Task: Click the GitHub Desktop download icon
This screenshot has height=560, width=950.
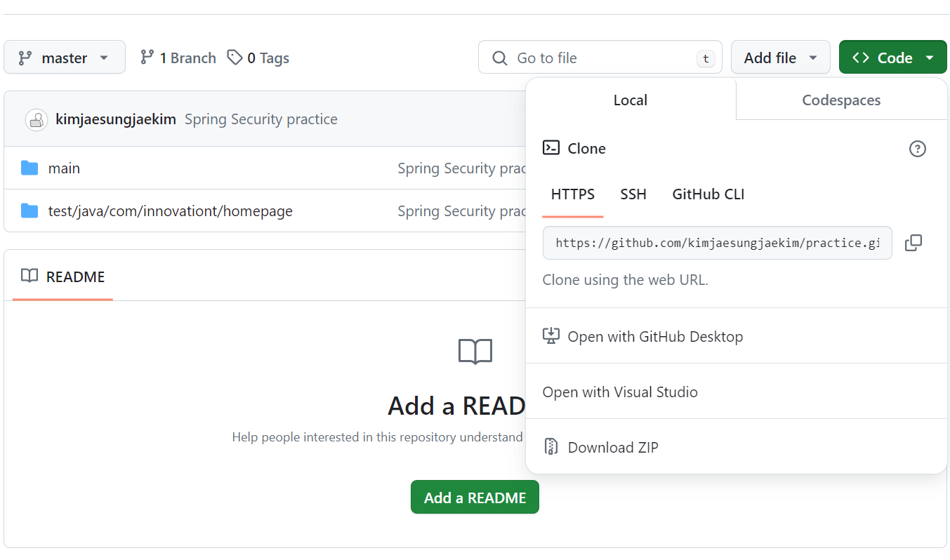Action: [x=551, y=336]
